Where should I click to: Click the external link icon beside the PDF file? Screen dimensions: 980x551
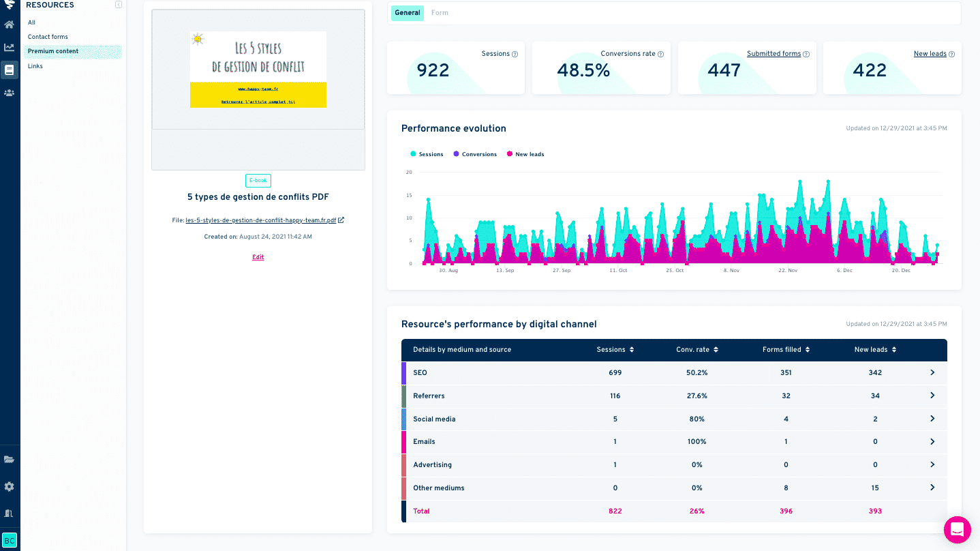pyautogui.click(x=341, y=220)
